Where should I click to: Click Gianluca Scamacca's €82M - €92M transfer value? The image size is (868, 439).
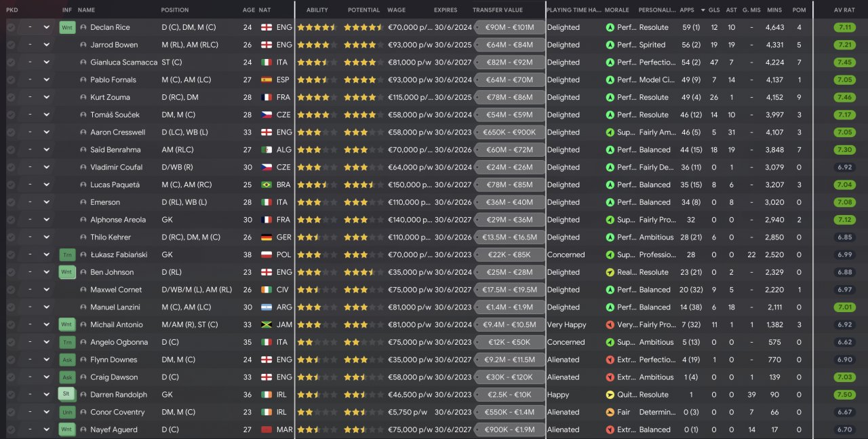coord(509,62)
